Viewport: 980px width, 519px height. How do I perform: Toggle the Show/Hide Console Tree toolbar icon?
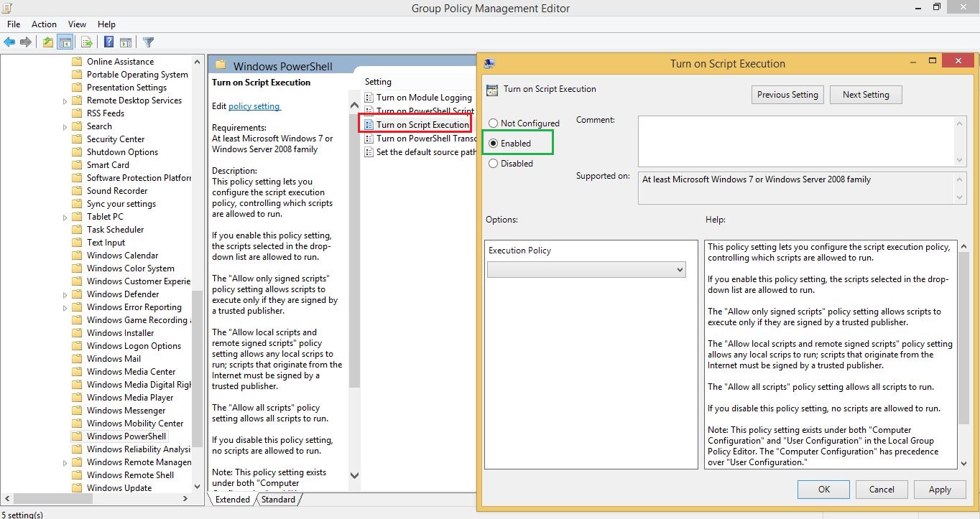[x=65, y=42]
